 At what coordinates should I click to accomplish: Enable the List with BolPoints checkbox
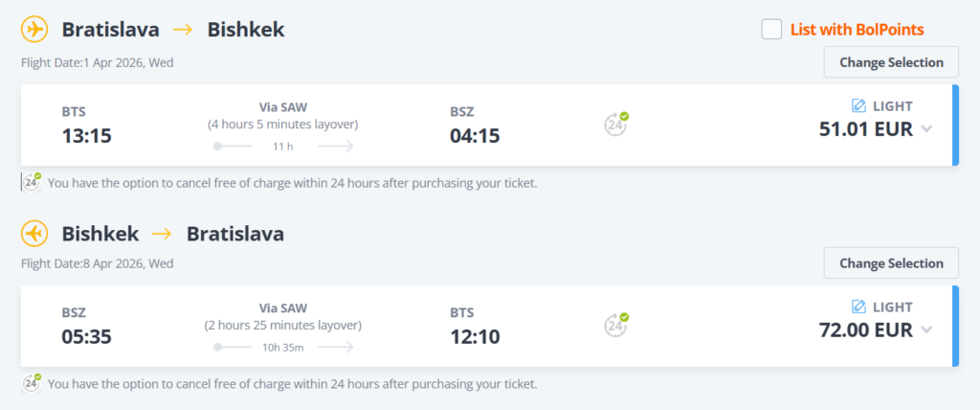[771, 30]
